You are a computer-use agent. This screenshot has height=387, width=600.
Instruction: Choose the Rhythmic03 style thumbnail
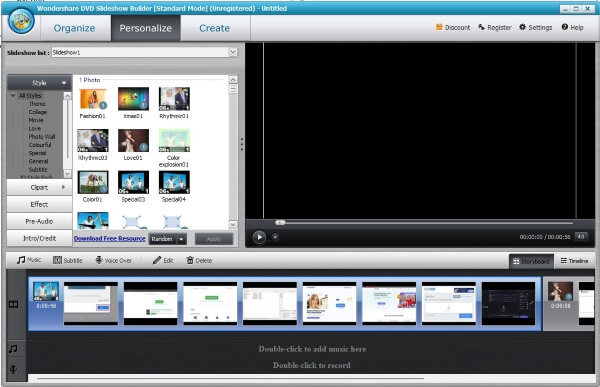(93, 140)
